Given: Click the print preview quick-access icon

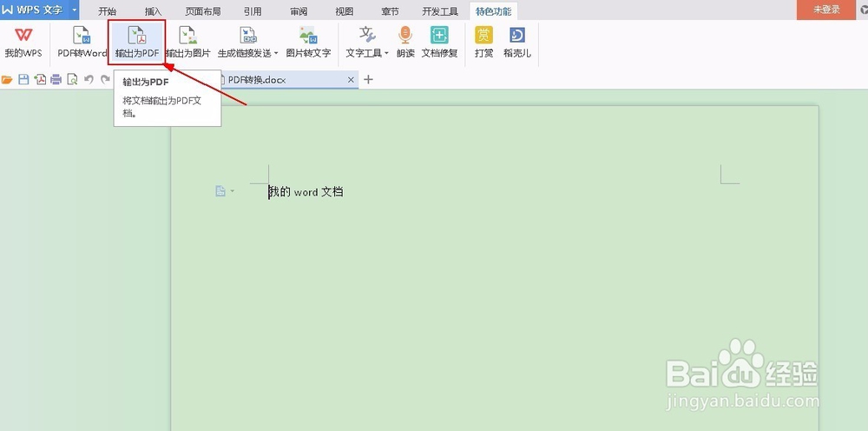Looking at the screenshot, I should [x=72, y=80].
